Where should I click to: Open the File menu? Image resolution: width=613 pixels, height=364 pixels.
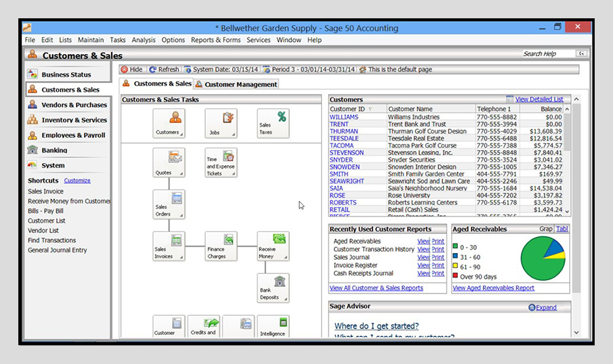(30, 40)
